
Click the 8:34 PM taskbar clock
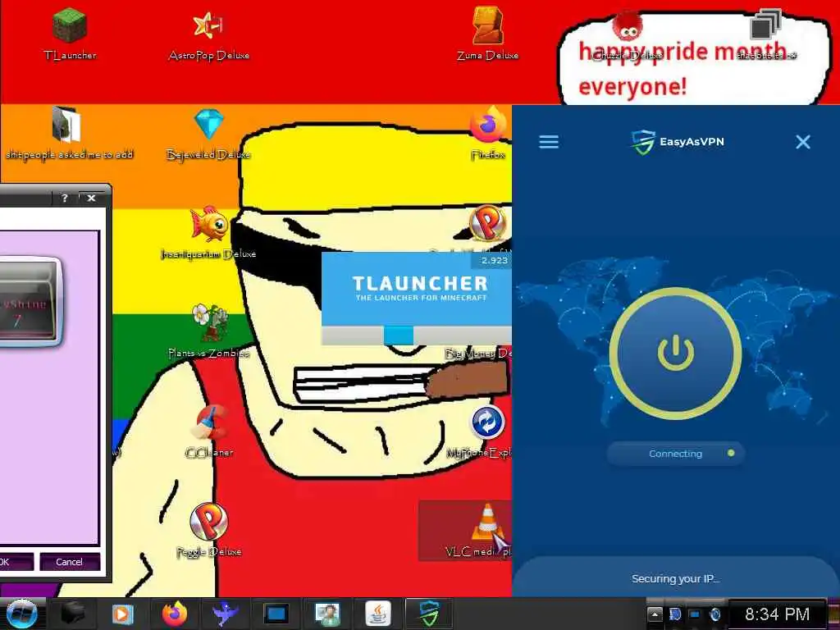[x=777, y=614]
